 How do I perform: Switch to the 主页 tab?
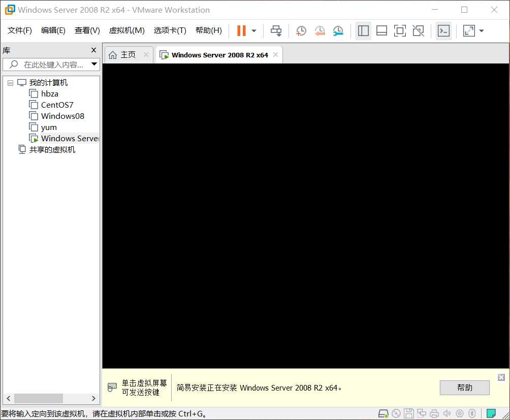(x=128, y=55)
